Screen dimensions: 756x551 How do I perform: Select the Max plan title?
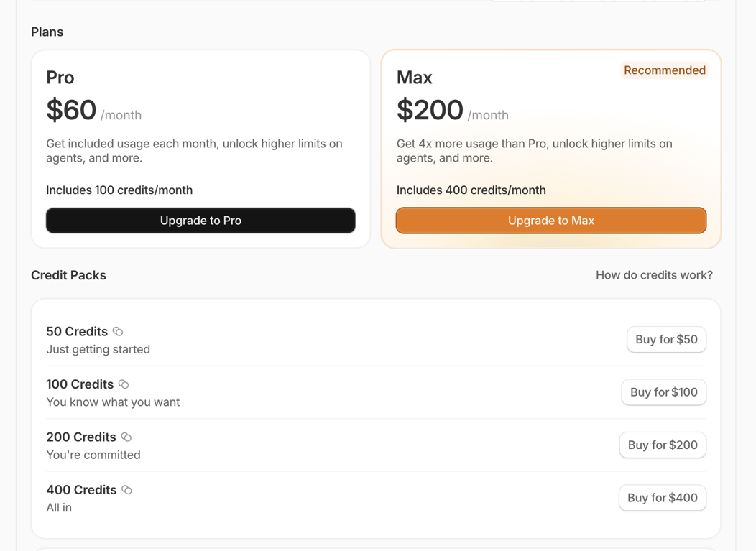pyautogui.click(x=414, y=78)
